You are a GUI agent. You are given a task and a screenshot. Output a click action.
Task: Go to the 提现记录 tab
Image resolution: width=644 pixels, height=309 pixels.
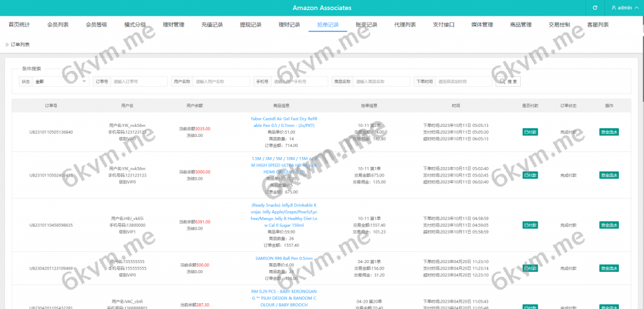[251, 24]
